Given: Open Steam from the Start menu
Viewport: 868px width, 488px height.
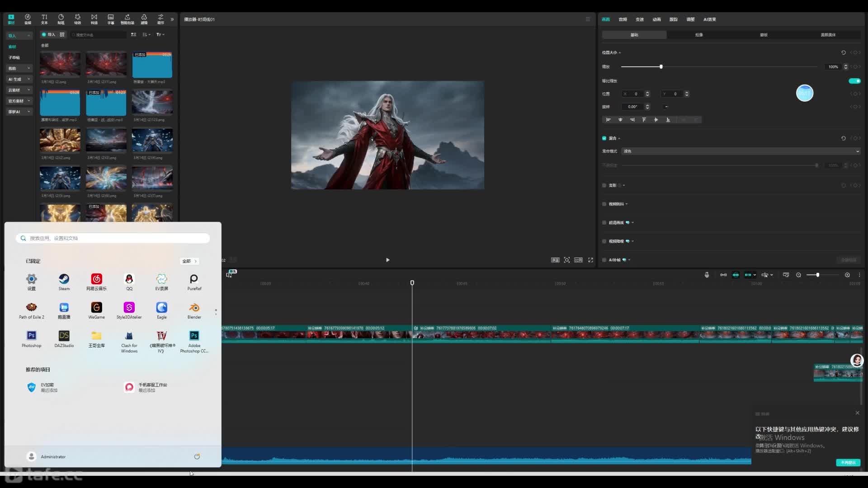Looking at the screenshot, I should pos(64,282).
